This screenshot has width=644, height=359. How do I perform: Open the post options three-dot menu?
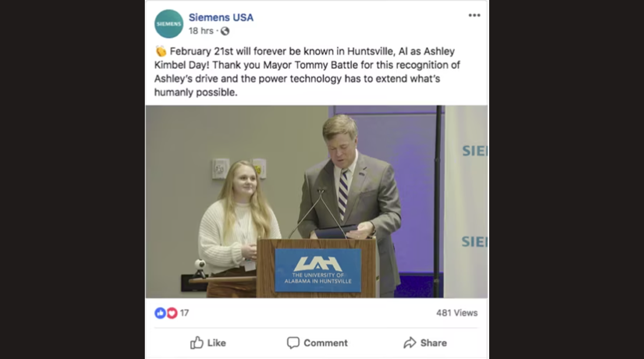(474, 15)
